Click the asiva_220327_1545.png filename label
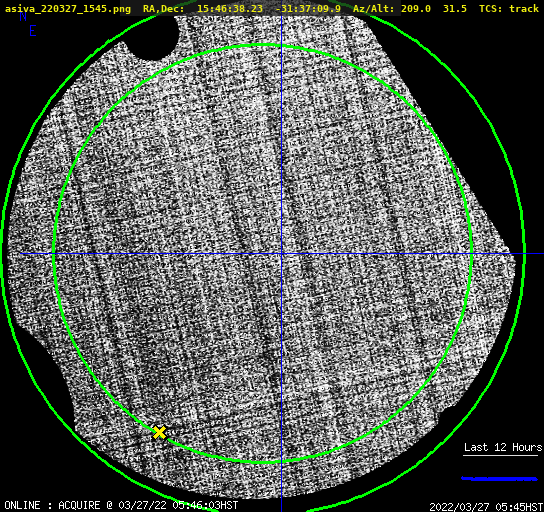 coord(68,8)
